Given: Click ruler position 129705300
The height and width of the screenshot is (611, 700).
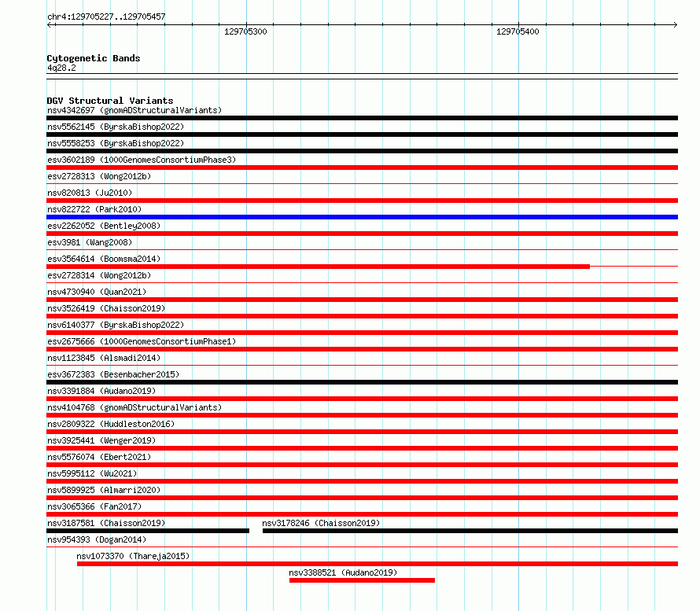Looking at the screenshot, I should click(245, 31).
